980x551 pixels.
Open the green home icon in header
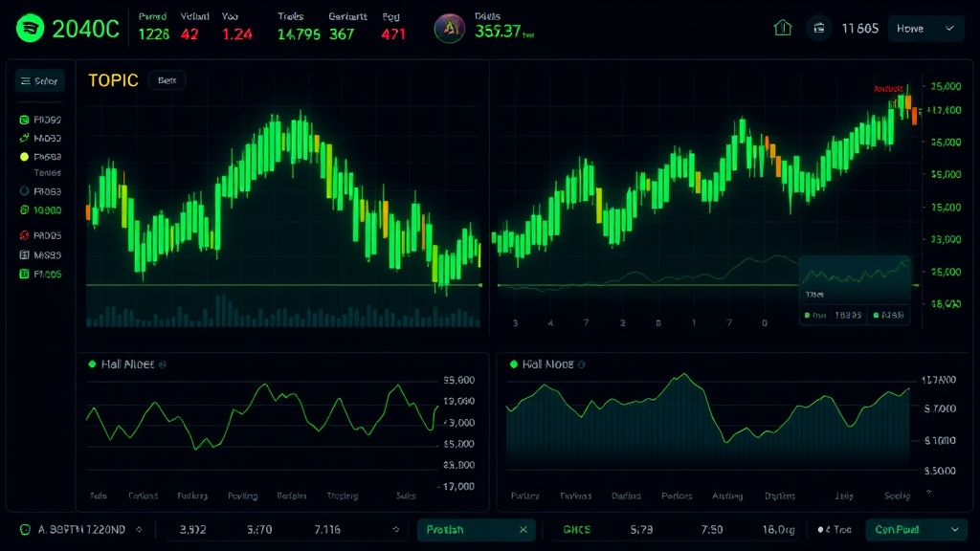783,28
